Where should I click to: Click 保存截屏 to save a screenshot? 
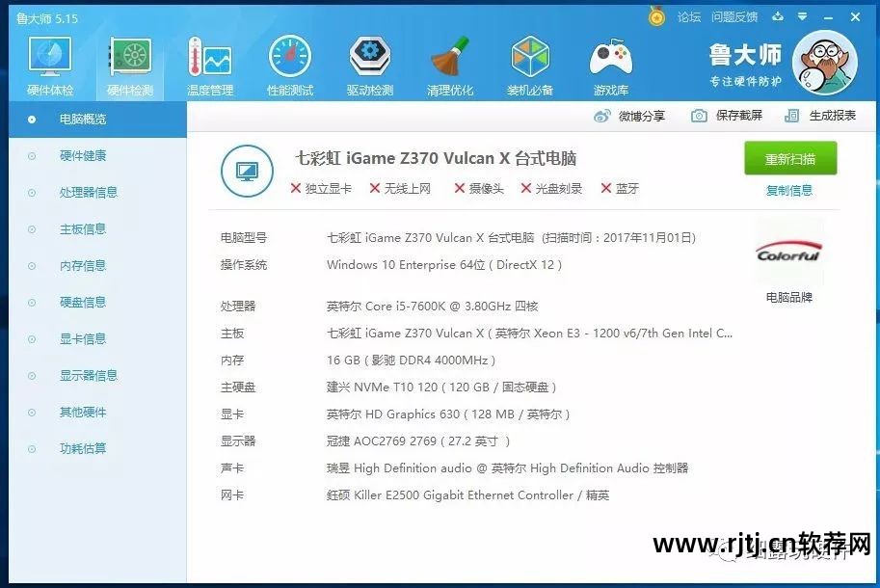pos(727,116)
